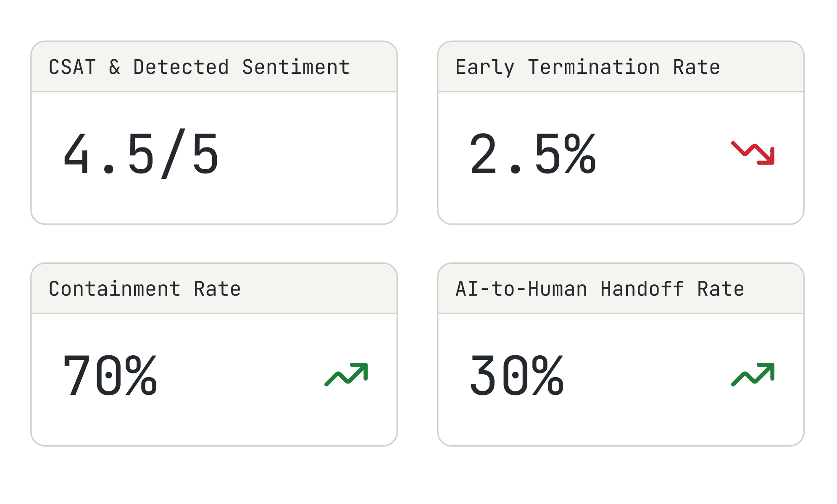The height and width of the screenshot is (504, 837).
Task: Click the word "Termination" in the card header
Action: [594, 67]
